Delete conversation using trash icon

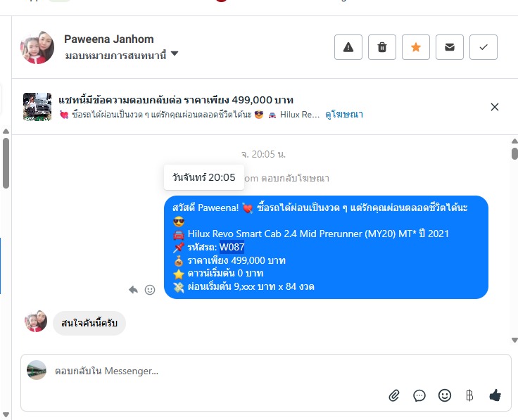coord(382,47)
